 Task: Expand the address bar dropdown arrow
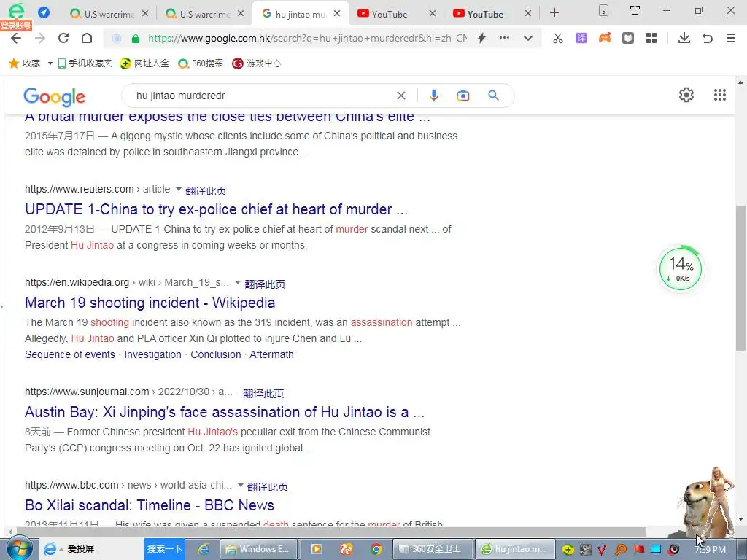[528, 38]
